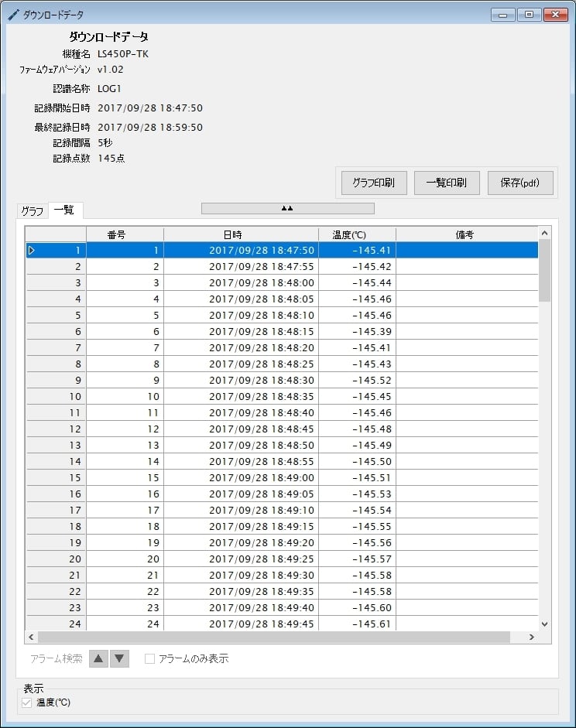Click the pen icon in title bar

(13, 15)
